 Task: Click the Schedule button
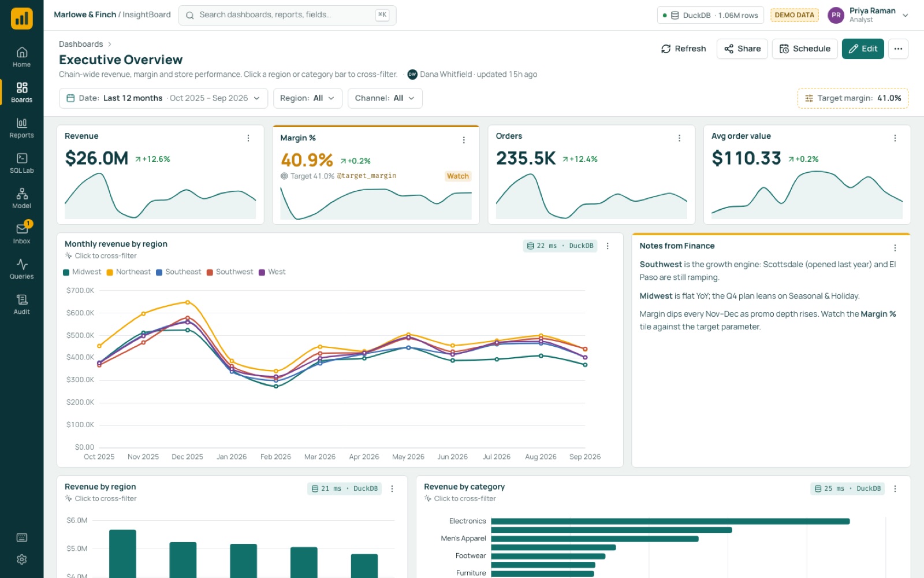tap(805, 49)
